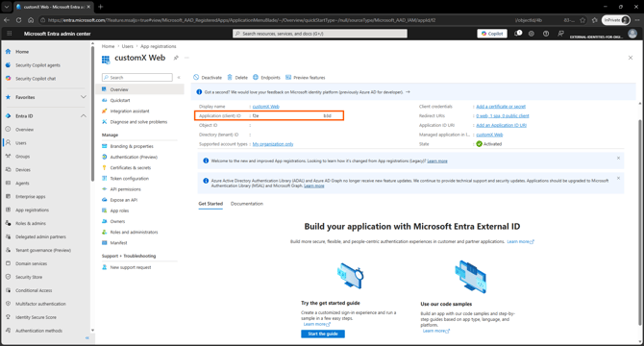Open Conditional Access
Image resolution: width=644 pixels, height=346 pixels.
coord(34,290)
